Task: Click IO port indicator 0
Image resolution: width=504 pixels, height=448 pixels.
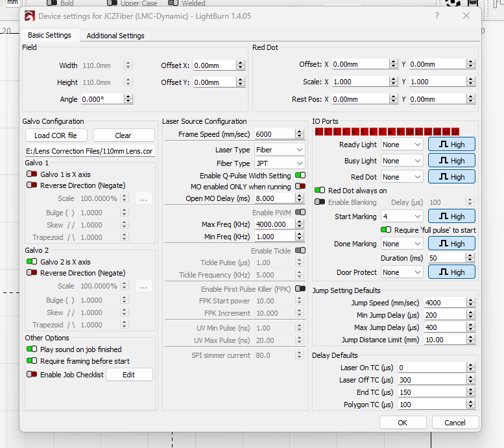Action: (x=318, y=132)
